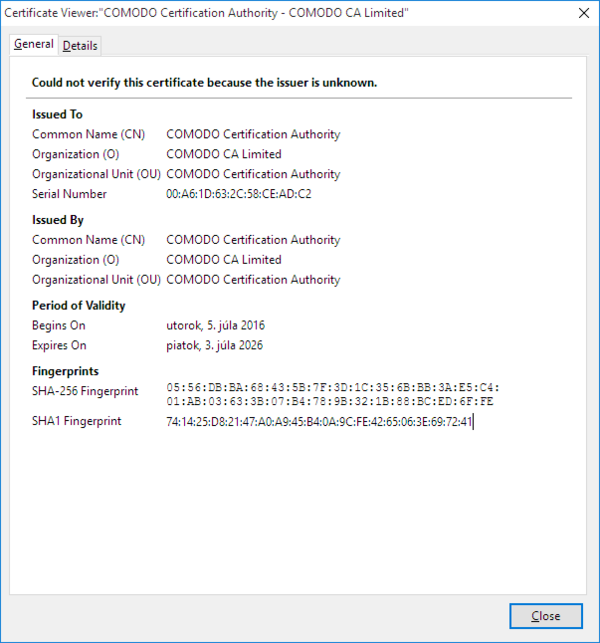Click begin date utorok, 5. júla 2016
The image size is (600, 643).
tap(215, 326)
